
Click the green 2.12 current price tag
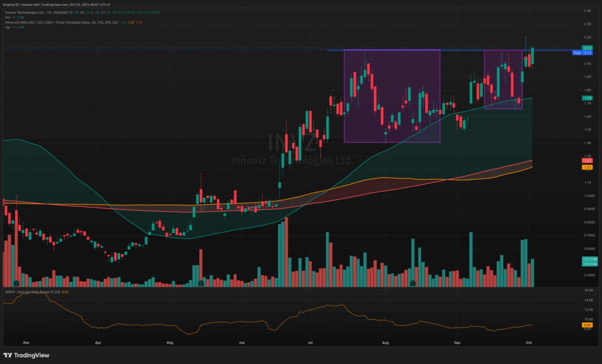tap(587, 48)
